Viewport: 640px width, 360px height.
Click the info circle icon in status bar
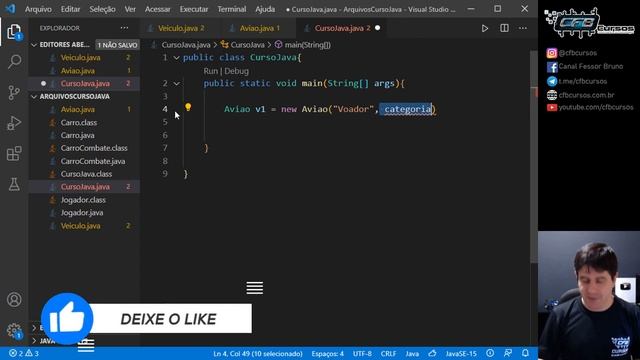click(x=490, y=353)
